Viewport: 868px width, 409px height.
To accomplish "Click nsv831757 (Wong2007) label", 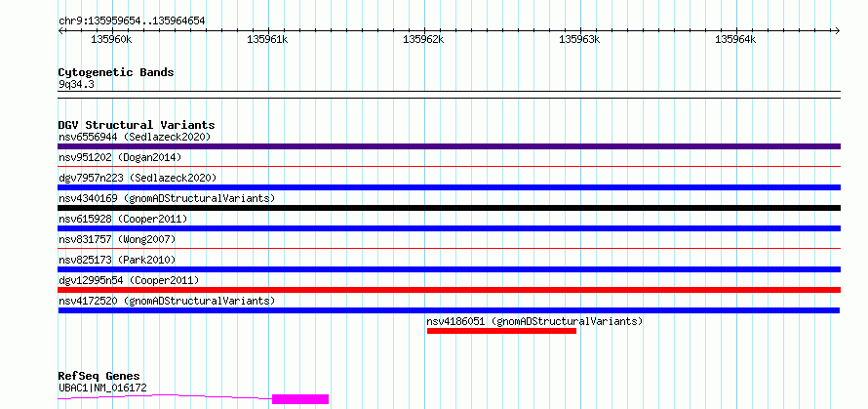I will (117, 239).
